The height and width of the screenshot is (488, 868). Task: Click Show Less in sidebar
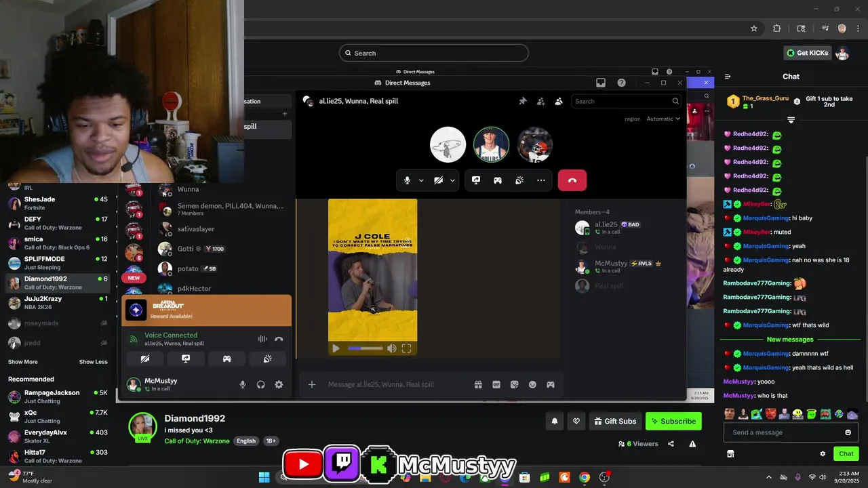click(x=93, y=362)
